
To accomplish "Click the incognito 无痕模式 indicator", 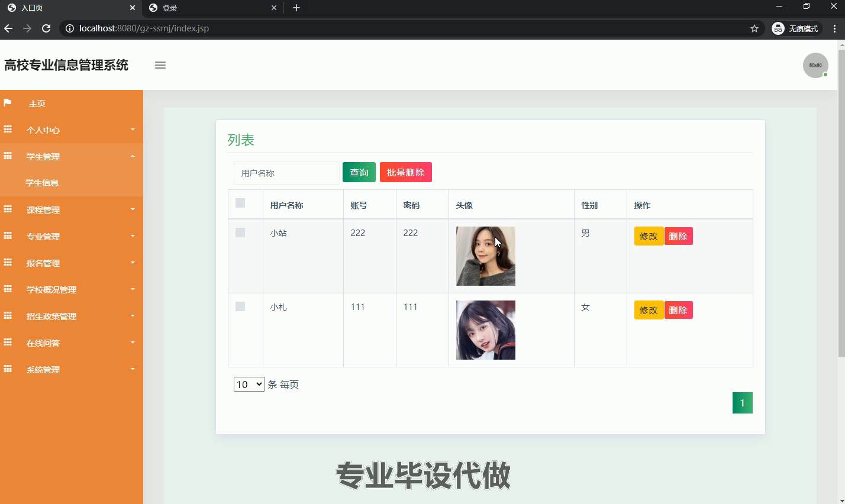I will coord(796,28).
